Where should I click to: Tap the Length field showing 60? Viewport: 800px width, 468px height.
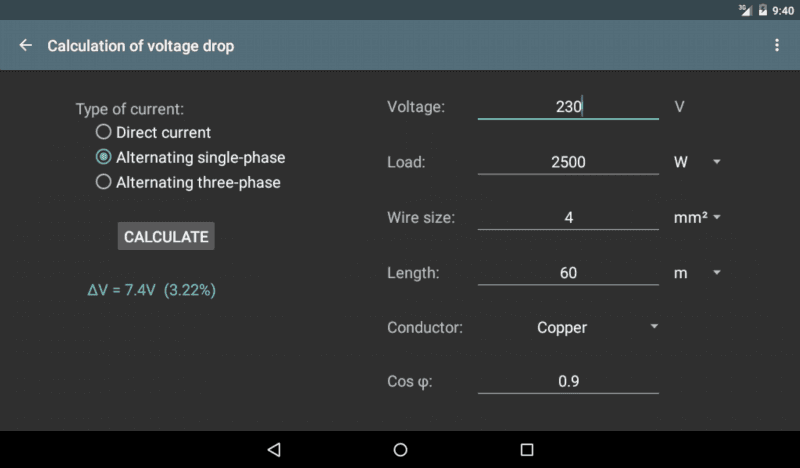coord(568,273)
